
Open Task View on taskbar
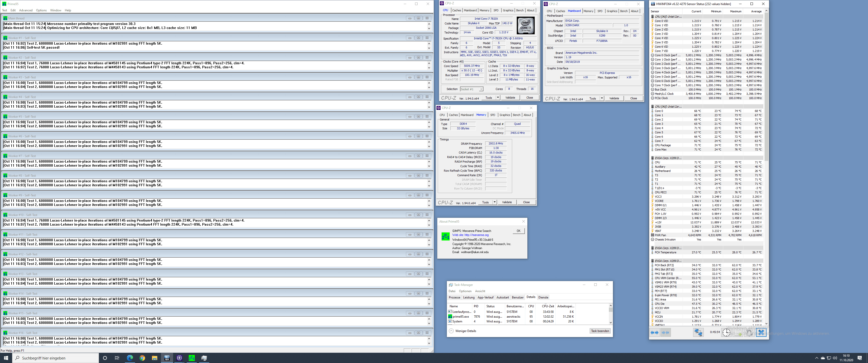coord(117,358)
